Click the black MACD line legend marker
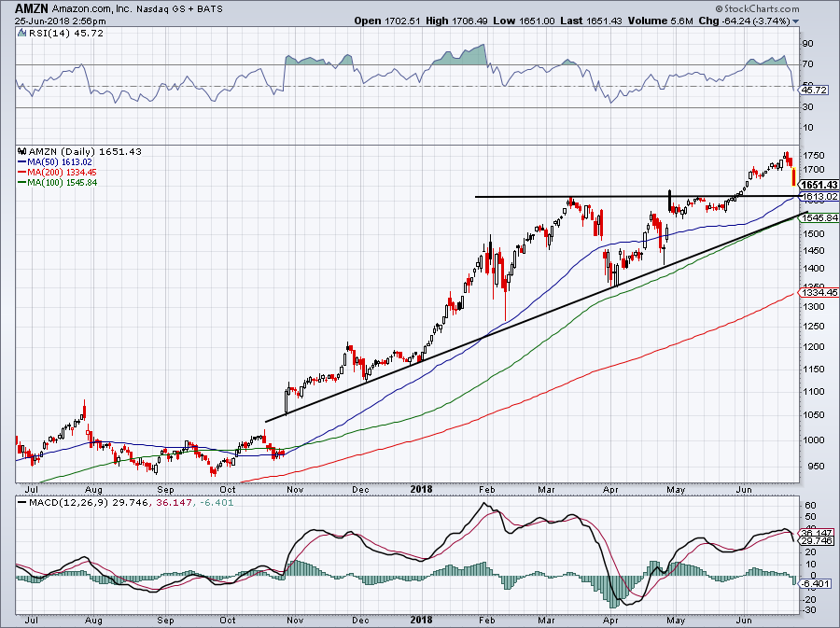This screenshot has height=628, width=840. click(21, 503)
